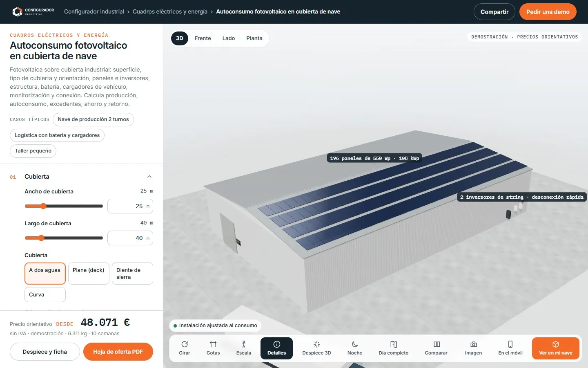Switch to the Frente view tab
This screenshot has height=368, width=588.
(x=203, y=38)
